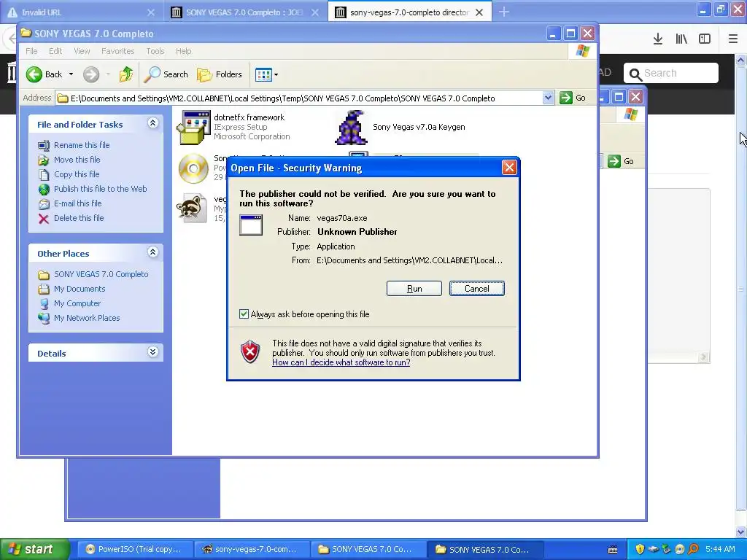
Task: Open SONY VEGAS 7.0 Completo in Other Places
Action: coord(101,274)
